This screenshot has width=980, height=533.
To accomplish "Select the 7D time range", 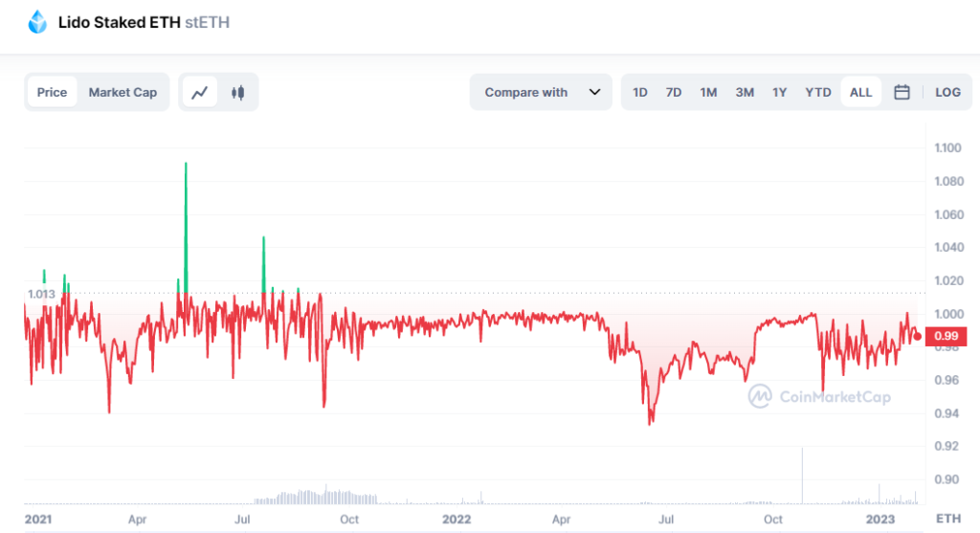I will click(674, 93).
